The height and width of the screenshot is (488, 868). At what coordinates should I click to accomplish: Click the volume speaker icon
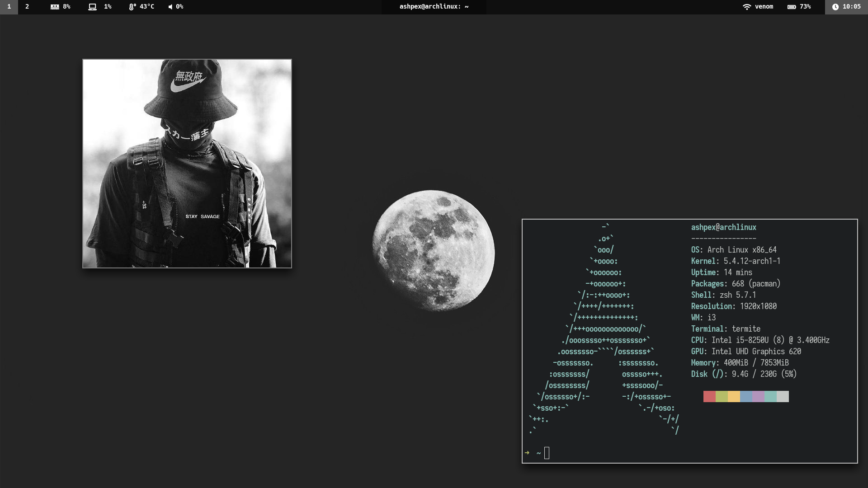point(170,6)
